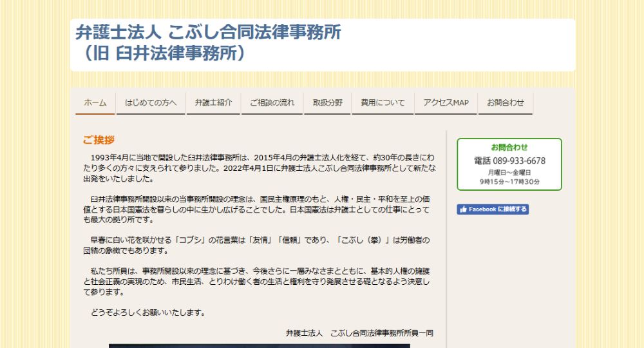Click お問合わせ in the navigation bar
The width and height of the screenshot is (644, 348).
pyautogui.click(x=505, y=103)
